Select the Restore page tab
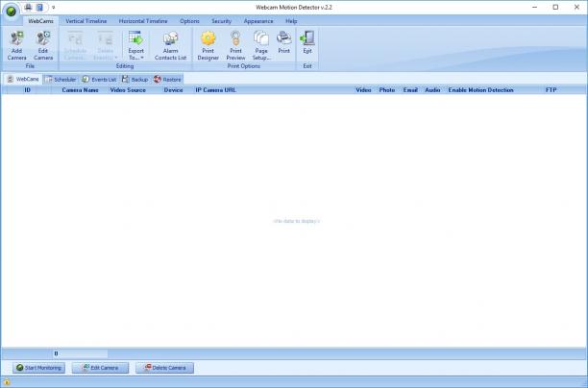Image resolution: width=588 pixels, height=388 pixels. coord(167,79)
